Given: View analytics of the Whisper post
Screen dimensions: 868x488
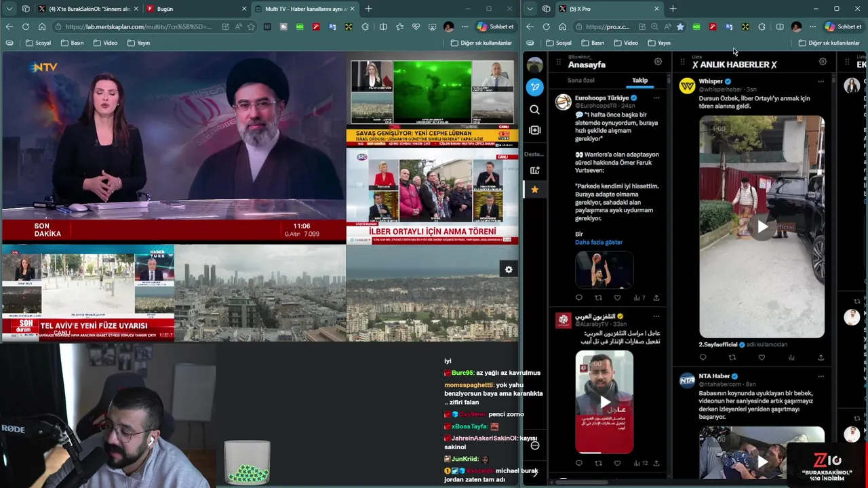Looking at the screenshot, I should pos(791,358).
